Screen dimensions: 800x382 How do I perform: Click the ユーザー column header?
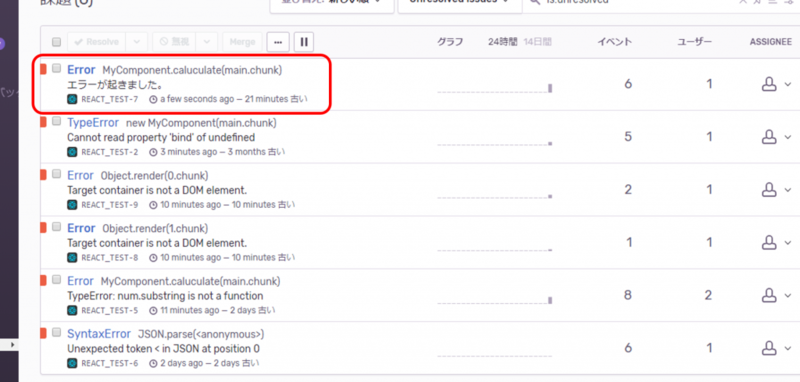point(694,42)
